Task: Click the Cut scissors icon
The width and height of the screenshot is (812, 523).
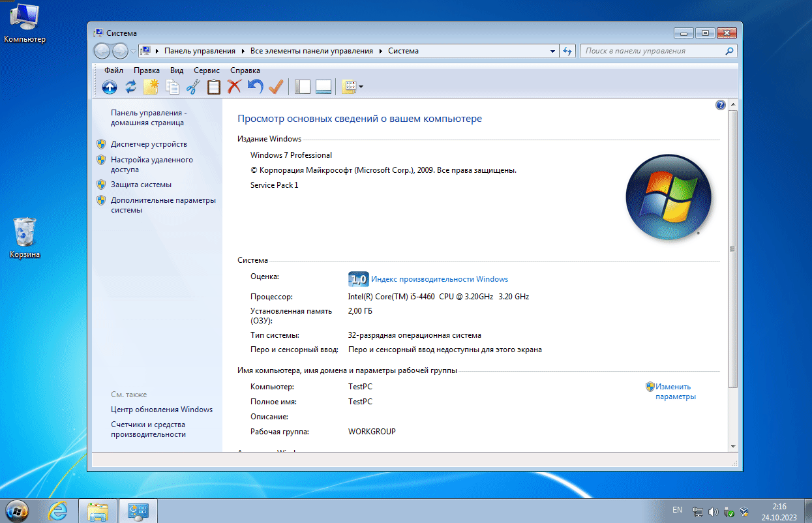Action: (193, 87)
